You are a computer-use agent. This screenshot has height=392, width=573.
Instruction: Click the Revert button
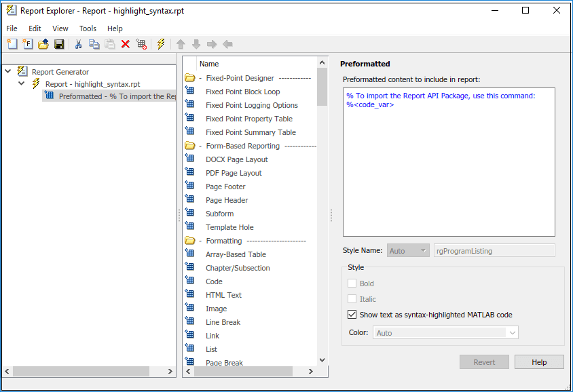484,362
